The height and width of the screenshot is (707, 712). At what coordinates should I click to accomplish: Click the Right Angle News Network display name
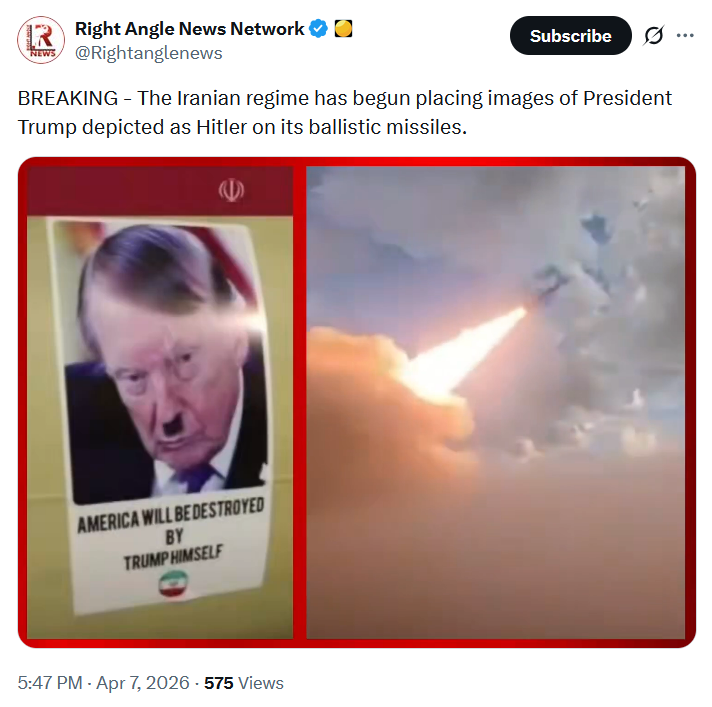pyautogui.click(x=189, y=29)
